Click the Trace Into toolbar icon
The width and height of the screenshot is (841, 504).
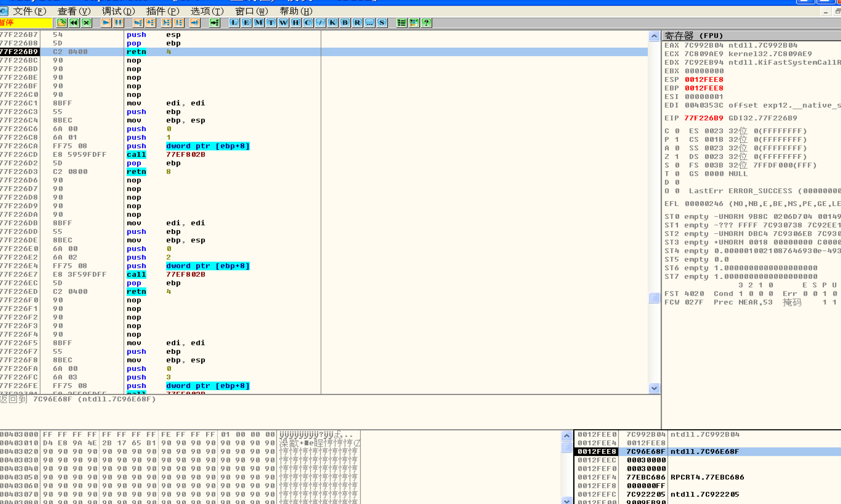pos(166,23)
